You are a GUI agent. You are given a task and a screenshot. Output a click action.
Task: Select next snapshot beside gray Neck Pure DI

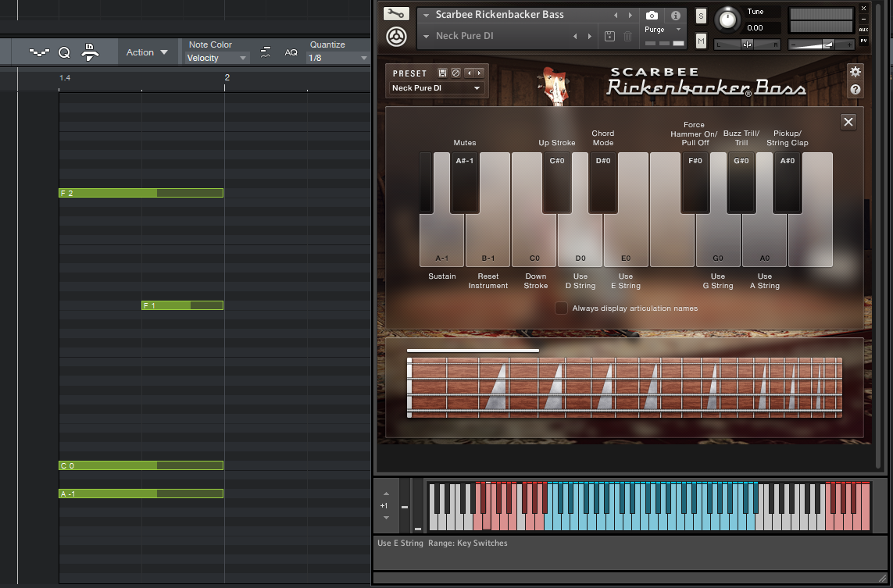click(x=589, y=37)
